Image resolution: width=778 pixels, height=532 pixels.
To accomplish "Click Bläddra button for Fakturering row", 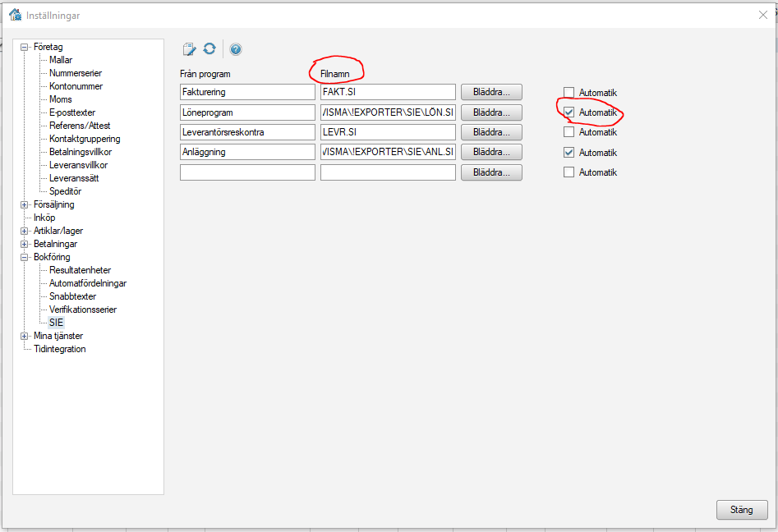I will [x=491, y=92].
